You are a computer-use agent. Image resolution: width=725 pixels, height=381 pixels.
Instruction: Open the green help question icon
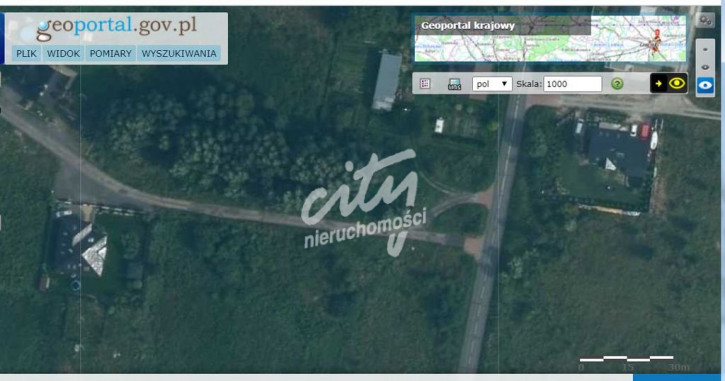coord(617,84)
